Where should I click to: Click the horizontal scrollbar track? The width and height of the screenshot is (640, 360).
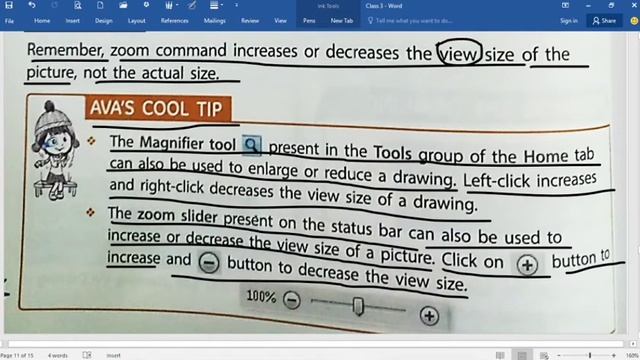(316, 344)
